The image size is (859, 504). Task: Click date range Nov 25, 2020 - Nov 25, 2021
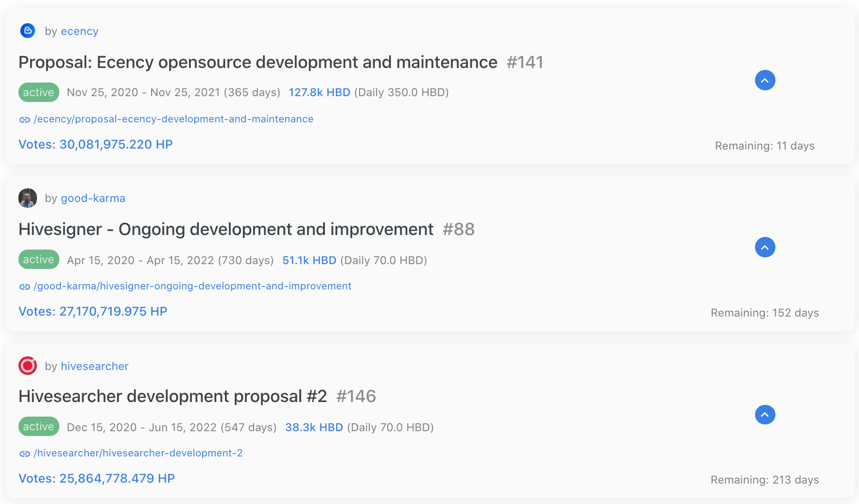coord(143,92)
